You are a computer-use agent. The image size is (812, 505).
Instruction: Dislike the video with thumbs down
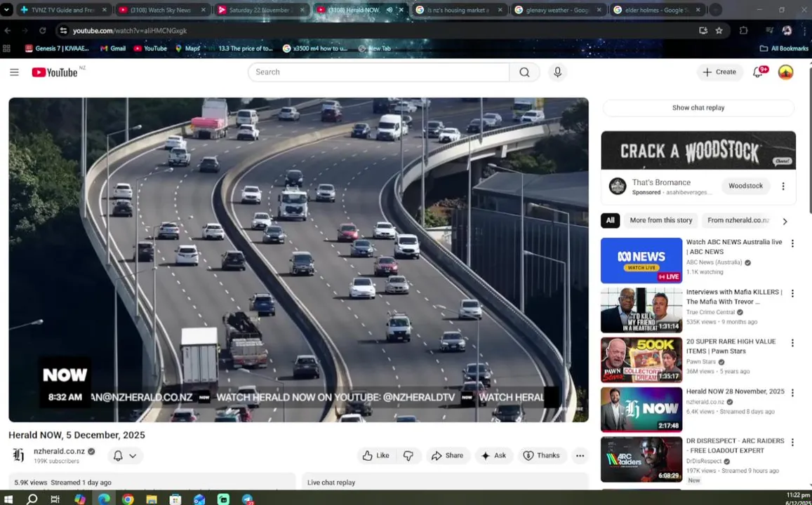pos(408,455)
